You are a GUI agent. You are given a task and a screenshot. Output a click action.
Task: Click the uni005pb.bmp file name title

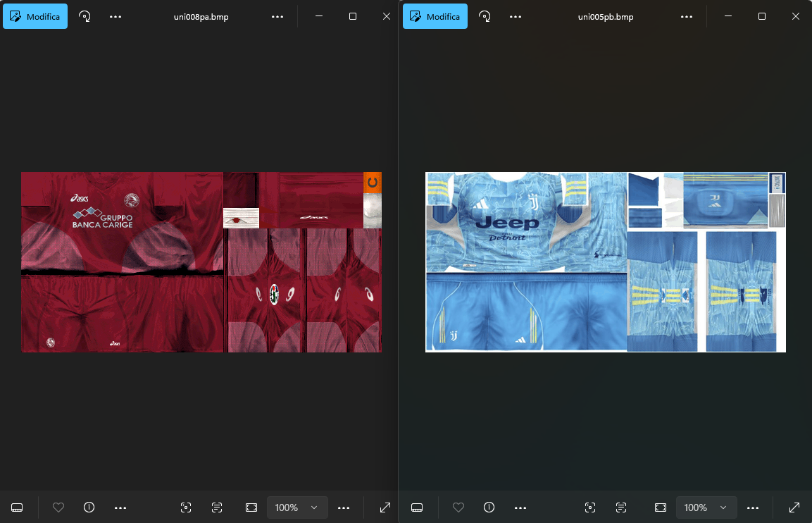click(606, 17)
